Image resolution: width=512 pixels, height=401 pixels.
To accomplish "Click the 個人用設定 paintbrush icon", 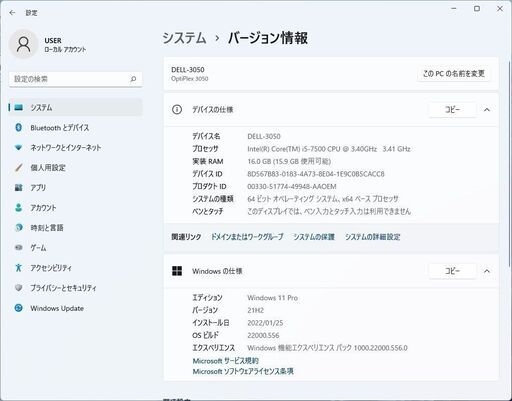I will click(x=19, y=167).
